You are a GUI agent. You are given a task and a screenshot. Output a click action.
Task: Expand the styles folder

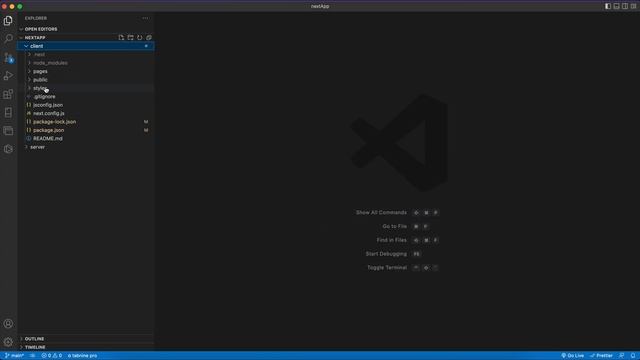[x=86, y=88]
